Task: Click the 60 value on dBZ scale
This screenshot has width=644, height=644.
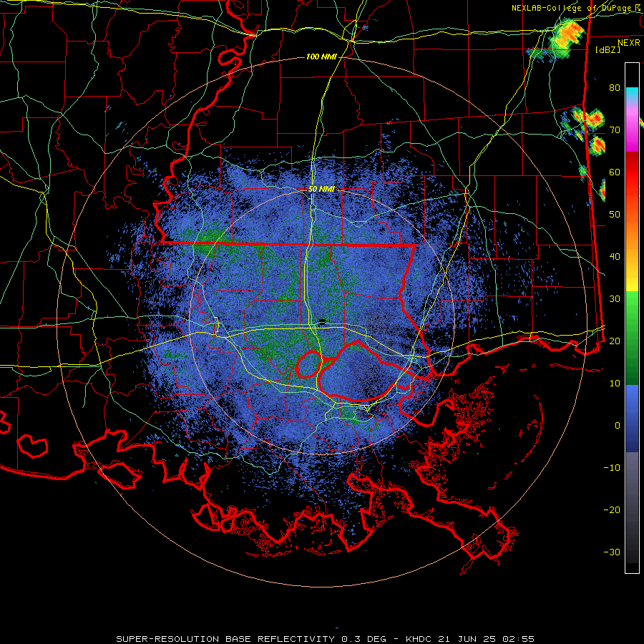Action: [x=615, y=172]
